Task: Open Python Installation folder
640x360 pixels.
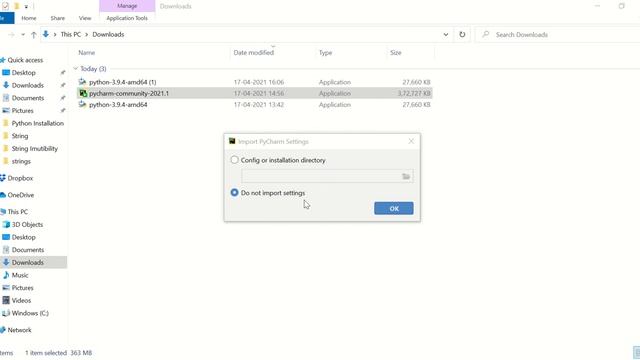Action: pos(38,123)
